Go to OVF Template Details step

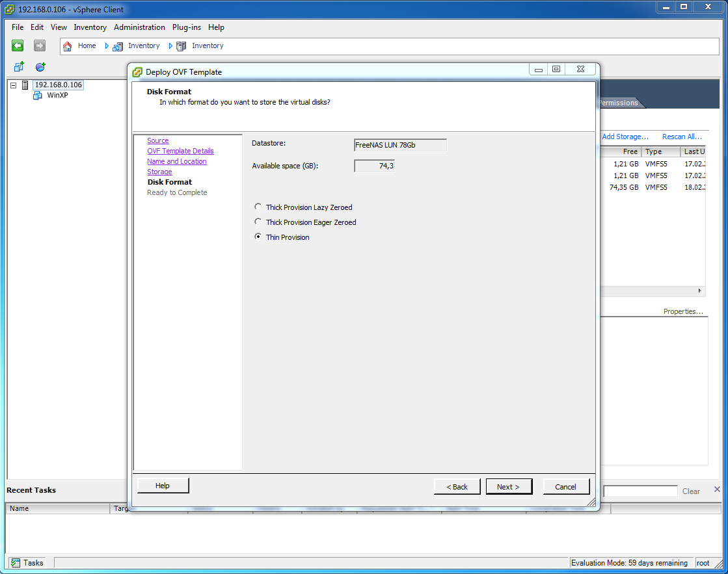[x=181, y=151]
